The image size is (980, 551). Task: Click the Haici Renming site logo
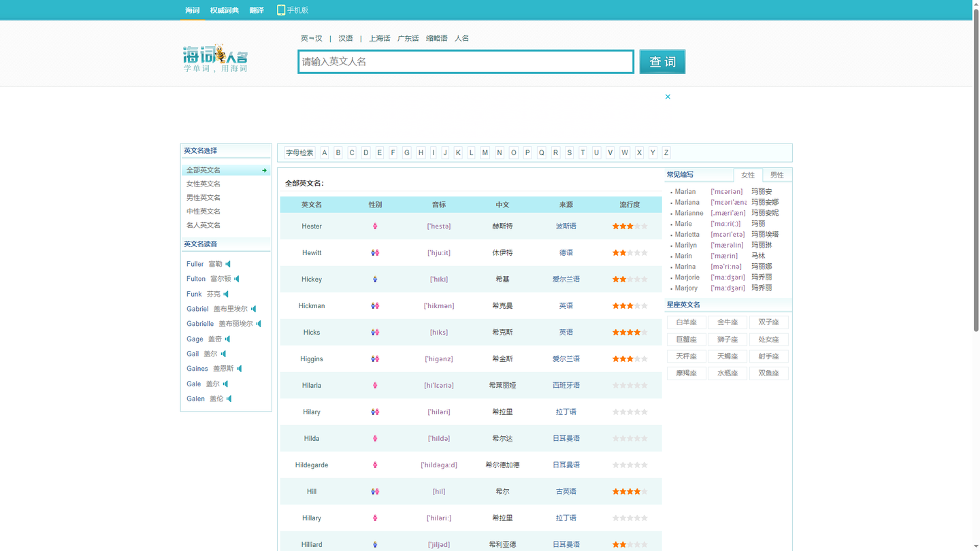point(215,59)
